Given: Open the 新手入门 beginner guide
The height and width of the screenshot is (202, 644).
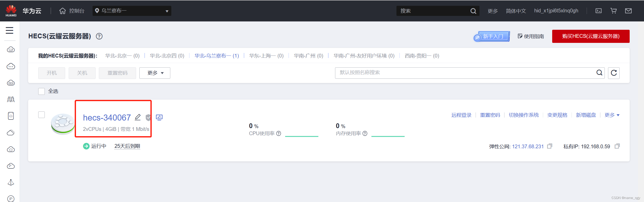Looking at the screenshot, I should coord(492,36).
